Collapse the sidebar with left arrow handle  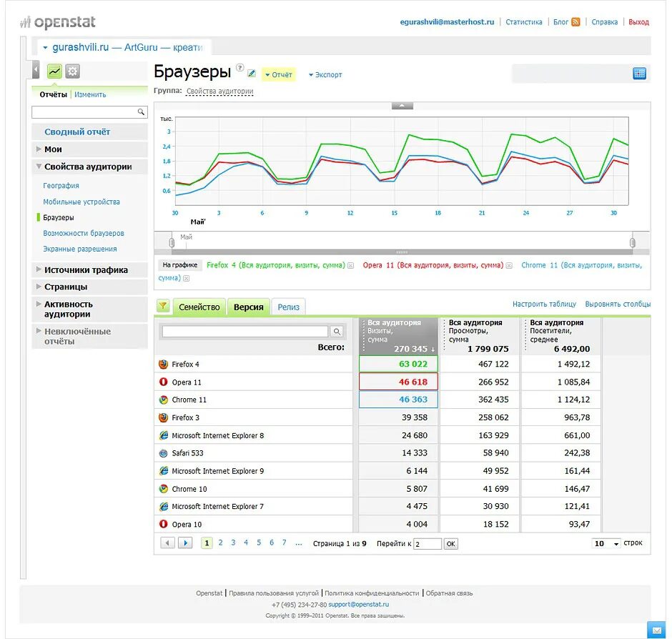point(36,70)
